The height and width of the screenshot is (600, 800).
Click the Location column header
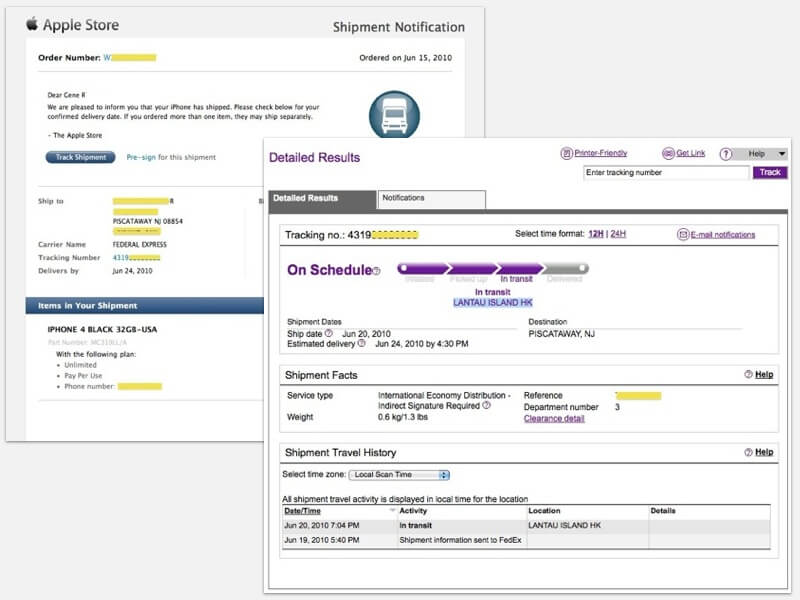click(544, 511)
